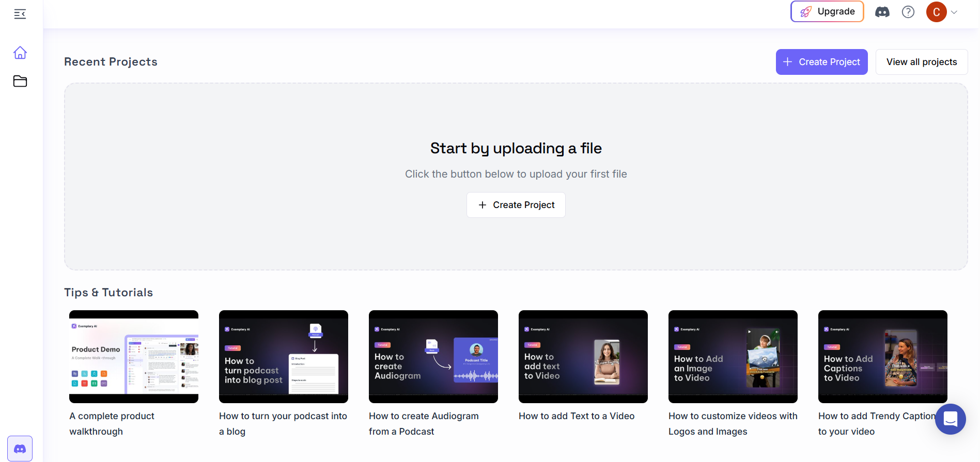Click the 'Recent Projects' heading
Screen dimensions: 980x462
pos(111,62)
